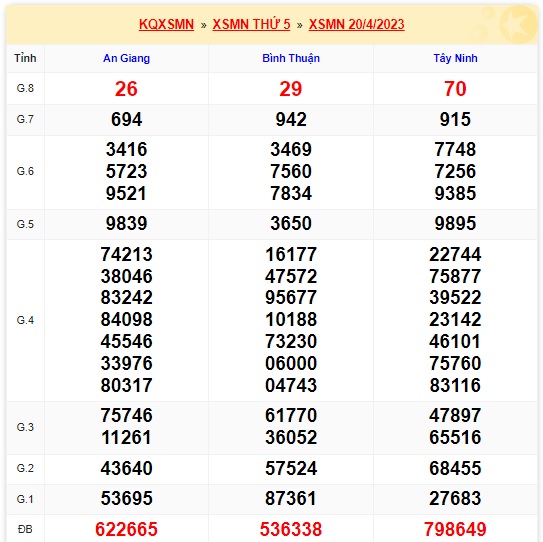Click G.2 result 43640

pos(126,468)
